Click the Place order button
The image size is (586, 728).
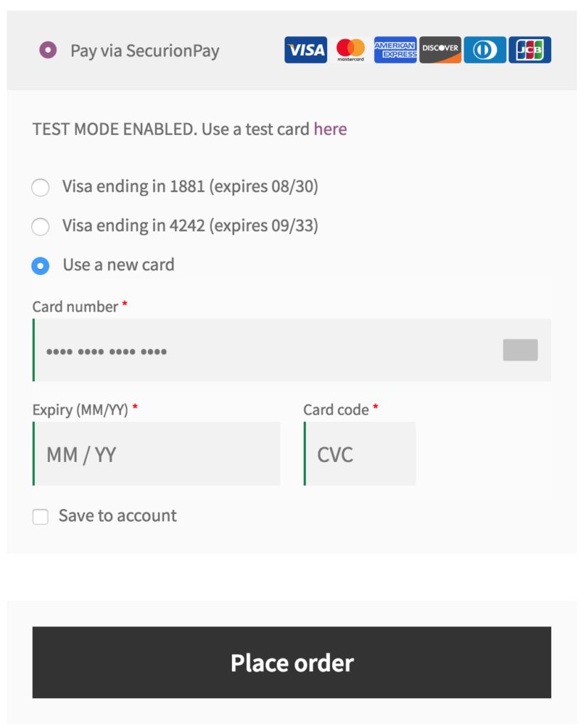[x=292, y=662]
